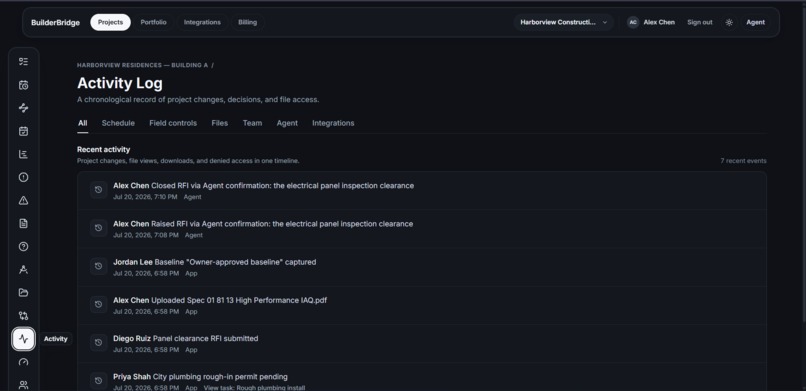806x391 pixels.
Task: Toggle the sun theme icon
Action: (729, 22)
